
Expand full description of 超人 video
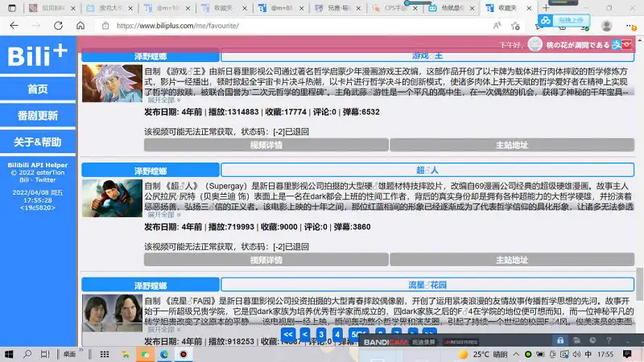click(x=164, y=215)
